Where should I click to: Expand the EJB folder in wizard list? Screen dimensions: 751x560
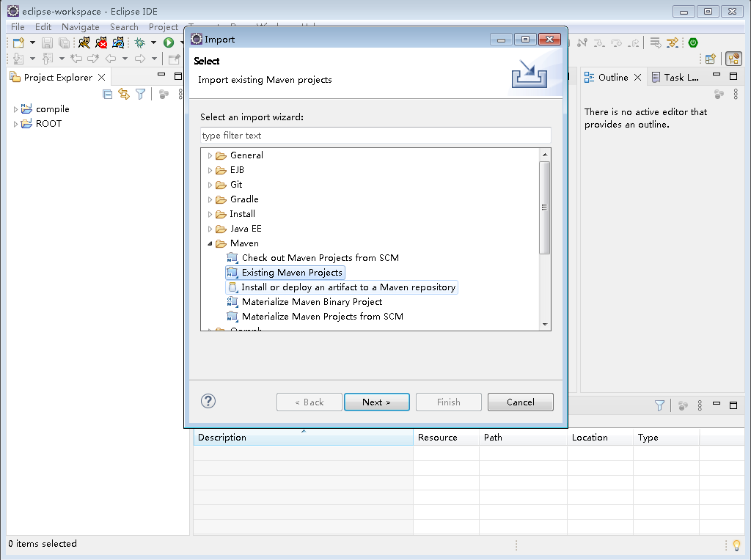click(210, 170)
